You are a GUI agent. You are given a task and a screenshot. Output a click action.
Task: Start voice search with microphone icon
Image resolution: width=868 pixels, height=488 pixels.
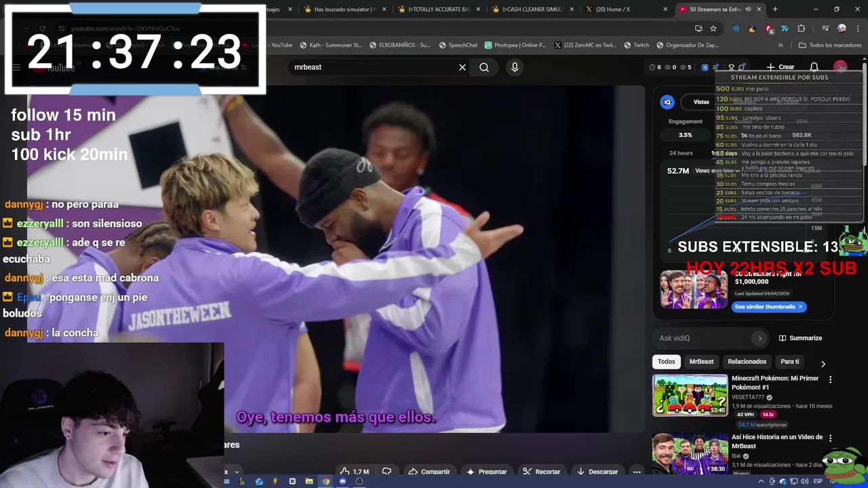[515, 67]
